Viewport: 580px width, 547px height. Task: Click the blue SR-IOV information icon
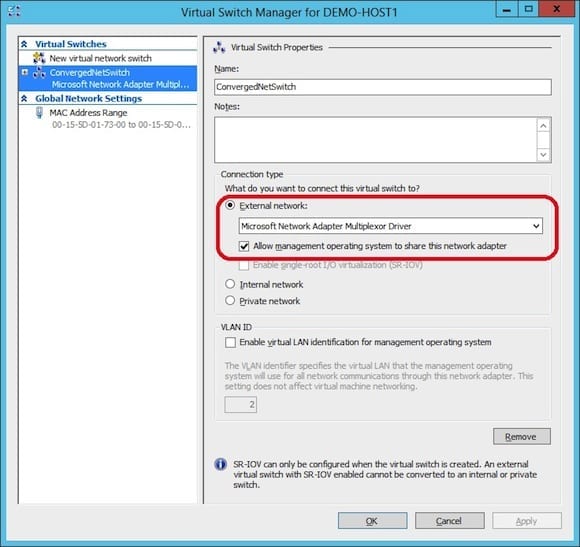pyautogui.click(x=220, y=464)
